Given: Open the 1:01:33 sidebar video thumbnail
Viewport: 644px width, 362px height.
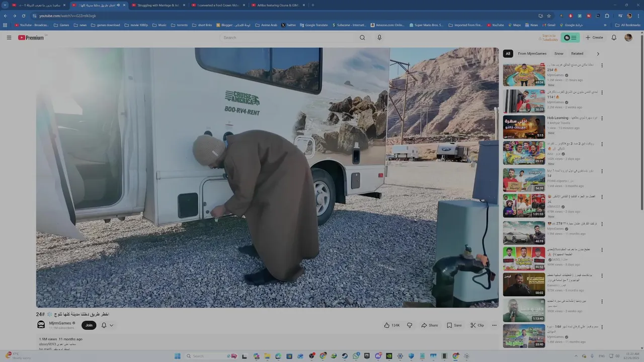Looking at the screenshot, I should pos(524,205).
